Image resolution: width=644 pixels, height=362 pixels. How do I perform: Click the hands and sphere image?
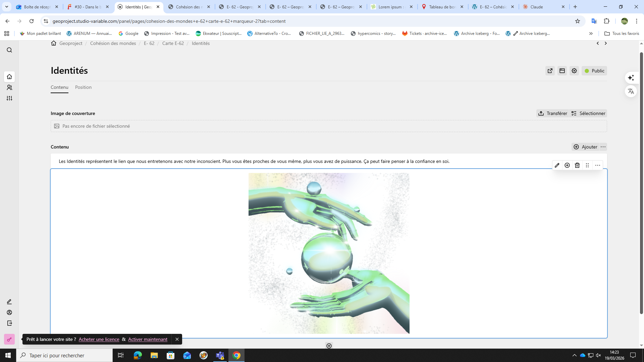(x=329, y=253)
